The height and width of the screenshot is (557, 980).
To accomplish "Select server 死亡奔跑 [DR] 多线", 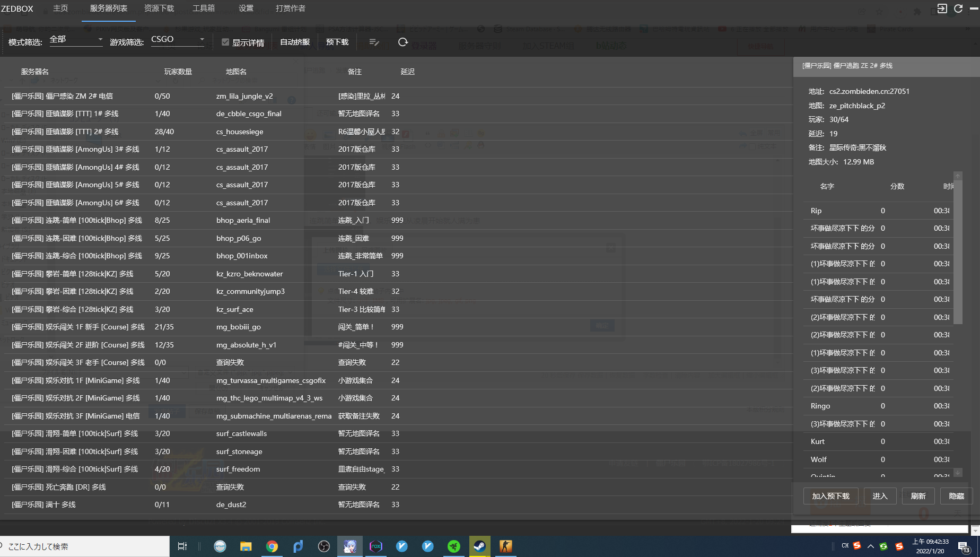I will (x=398, y=487).
